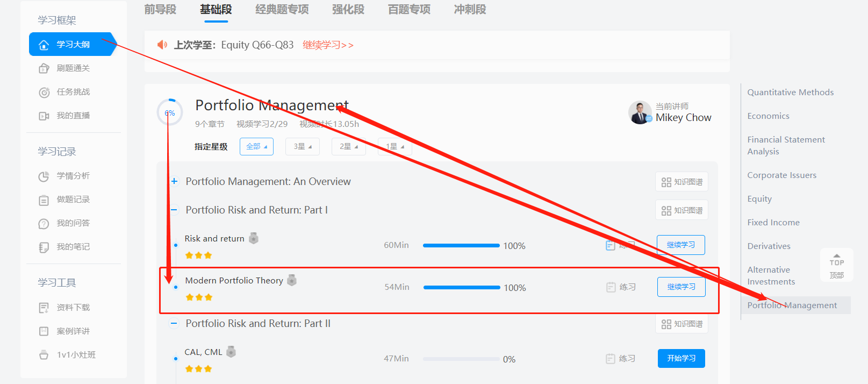Click the CAL, CML progress bar
The image size is (868, 384).
(x=461, y=359)
